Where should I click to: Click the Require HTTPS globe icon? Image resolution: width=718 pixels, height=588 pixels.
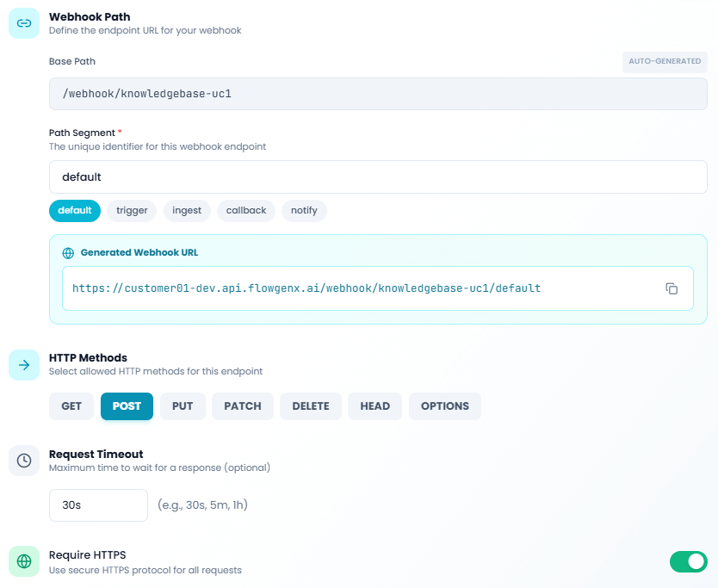pos(24,561)
